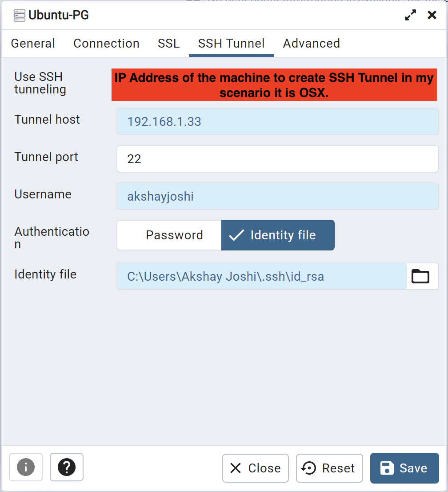Click the 'Identity file' field label
448x492 pixels.
point(45,274)
